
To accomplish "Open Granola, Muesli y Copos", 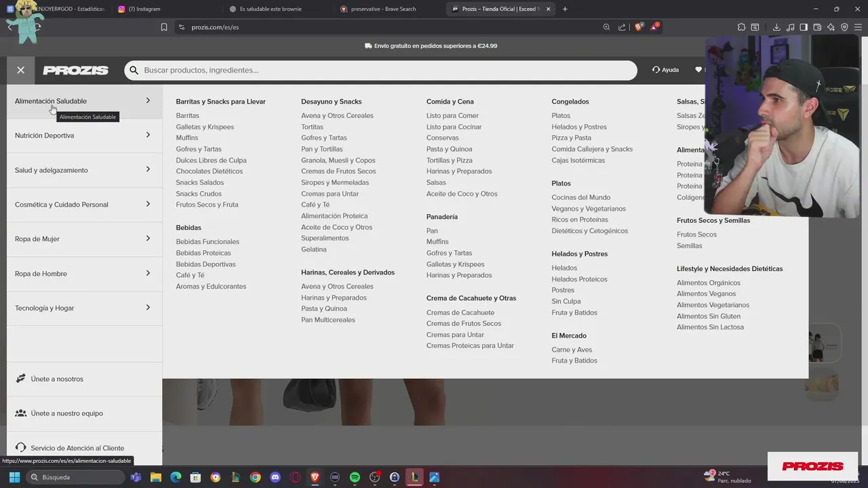I will pos(338,161).
